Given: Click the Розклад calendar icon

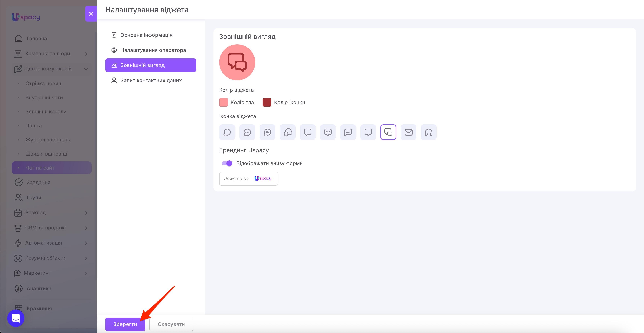Looking at the screenshot, I should pyautogui.click(x=18, y=213).
